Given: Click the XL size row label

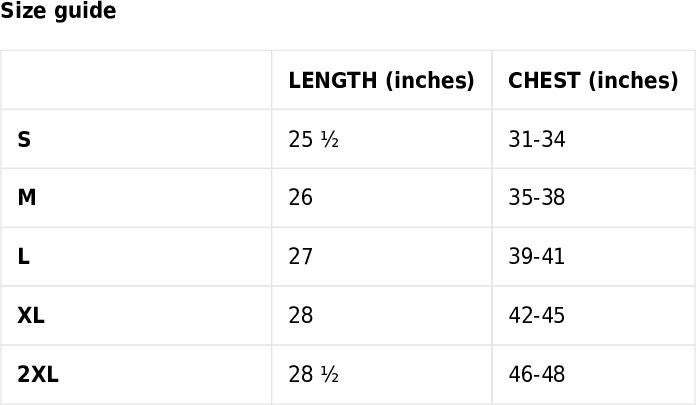Looking at the screenshot, I should click(x=31, y=315).
